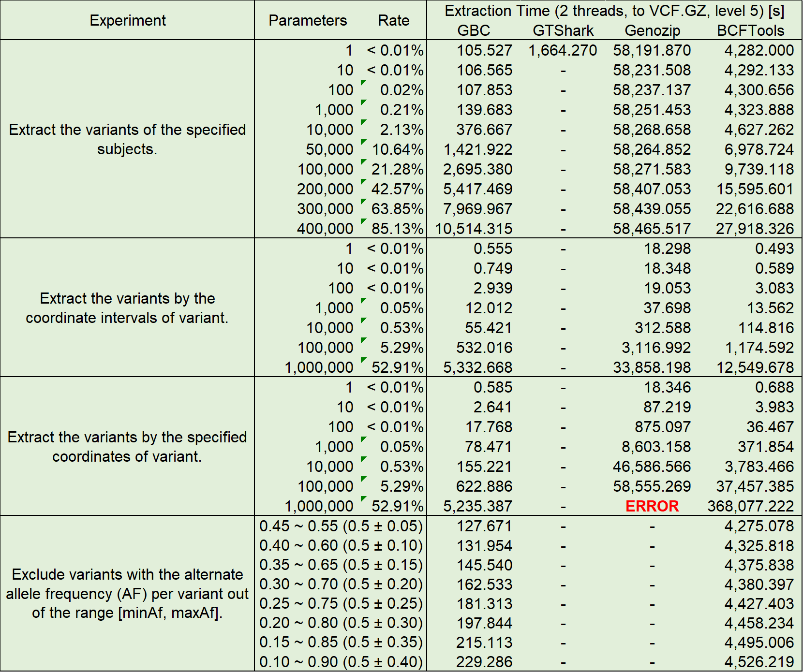Click the parameter cell 50,000
803x672 pixels.
(329, 149)
